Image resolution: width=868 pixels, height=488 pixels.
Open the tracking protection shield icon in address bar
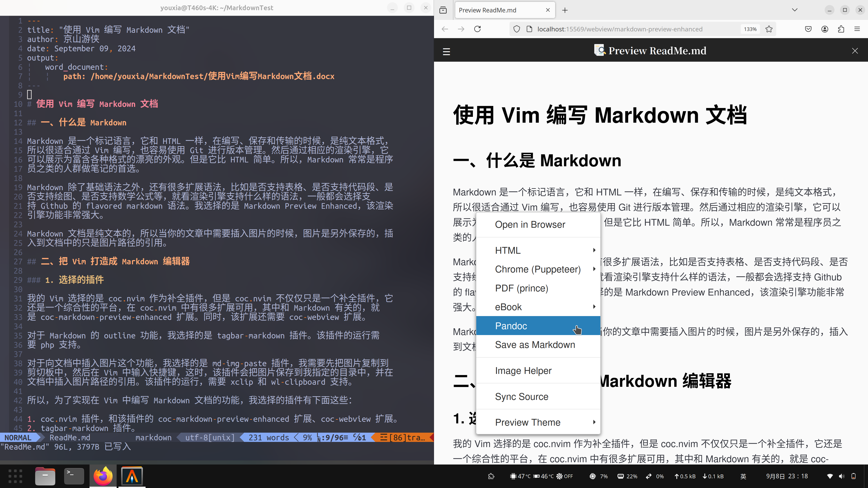coord(516,29)
